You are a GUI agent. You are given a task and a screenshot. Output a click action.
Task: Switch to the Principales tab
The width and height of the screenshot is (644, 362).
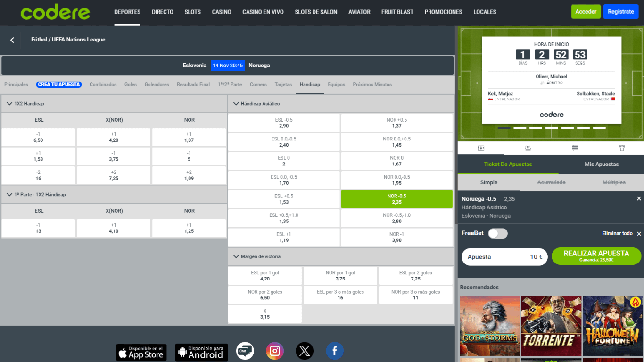click(x=16, y=85)
